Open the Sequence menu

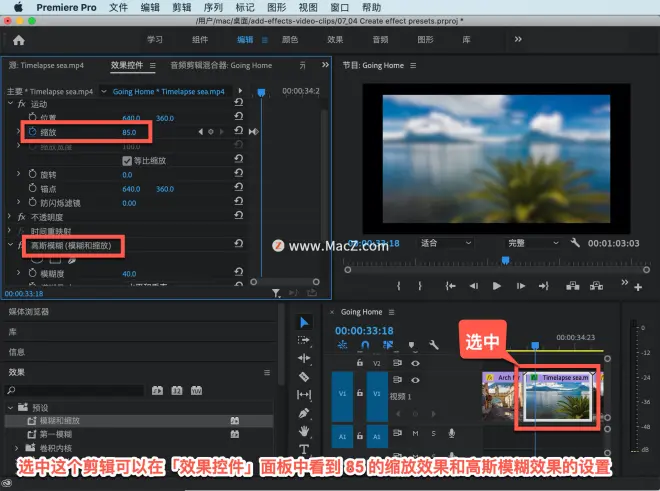[x=213, y=7]
